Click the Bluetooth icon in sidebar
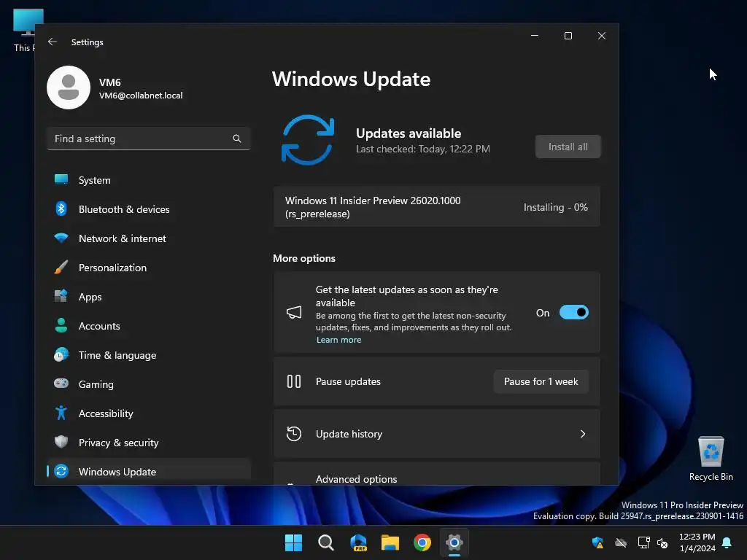The width and height of the screenshot is (747, 560). (61, 209)
